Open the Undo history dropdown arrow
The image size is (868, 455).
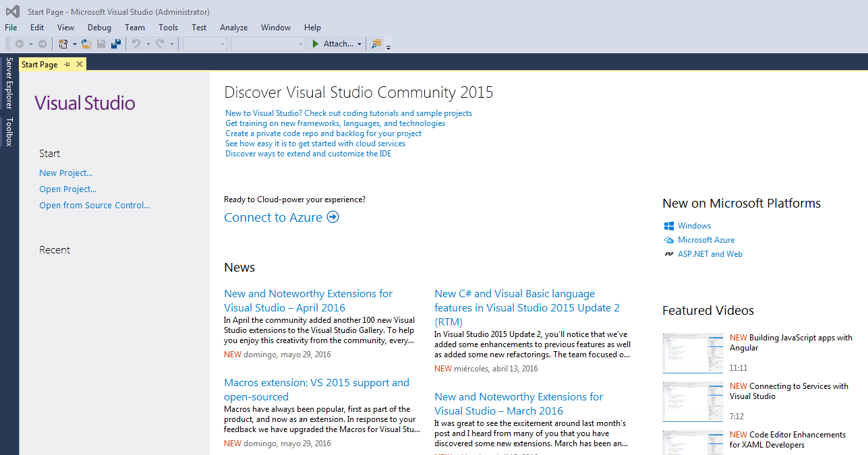[148, 44]
